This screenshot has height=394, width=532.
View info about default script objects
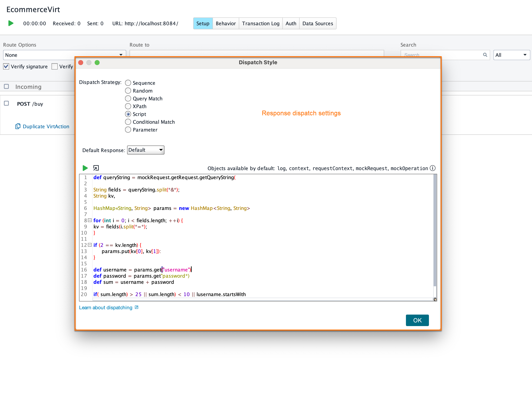pyautogui.click(x=432, y=168)
